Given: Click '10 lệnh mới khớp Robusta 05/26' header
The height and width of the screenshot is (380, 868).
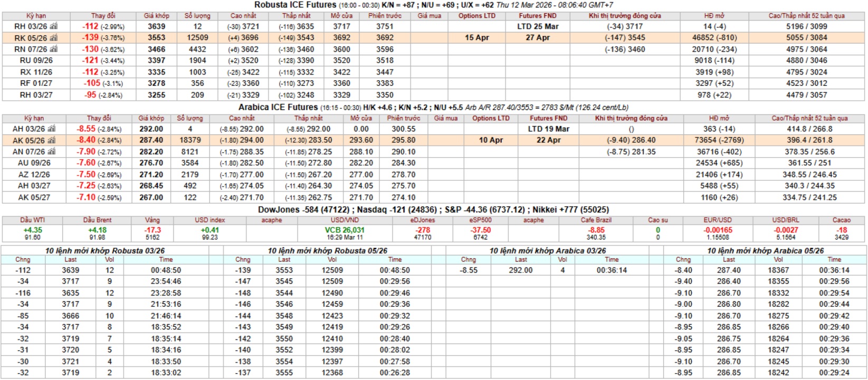Looking at the screenshot, I should tap(327, 251).
